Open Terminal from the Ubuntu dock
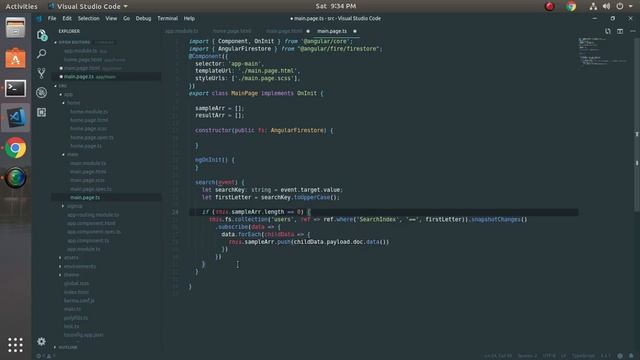This screenshot has height=360, width=640. (16, 88)
